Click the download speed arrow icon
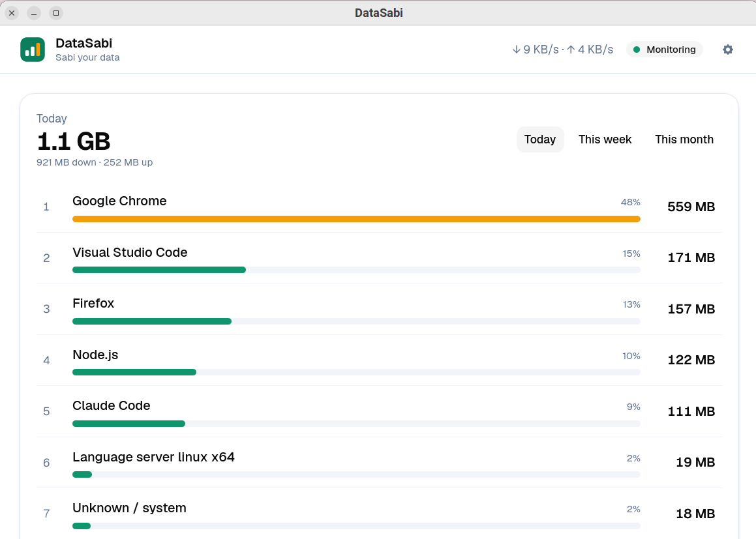 (517, 50)
